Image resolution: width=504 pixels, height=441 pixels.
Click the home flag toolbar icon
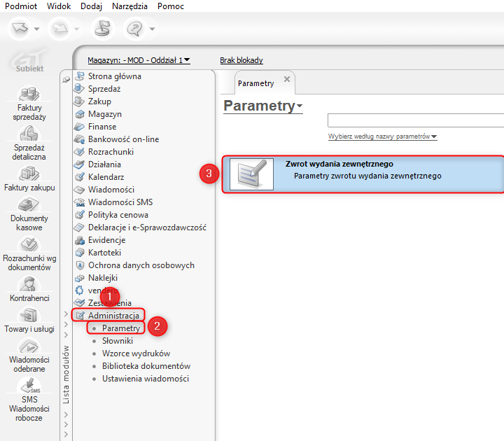(x=103, y=29)
